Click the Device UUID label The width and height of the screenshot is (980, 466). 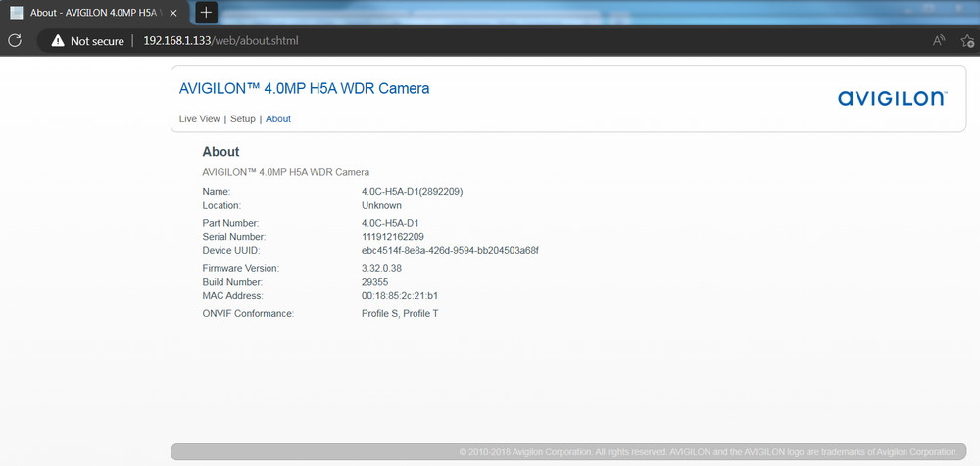230,250
